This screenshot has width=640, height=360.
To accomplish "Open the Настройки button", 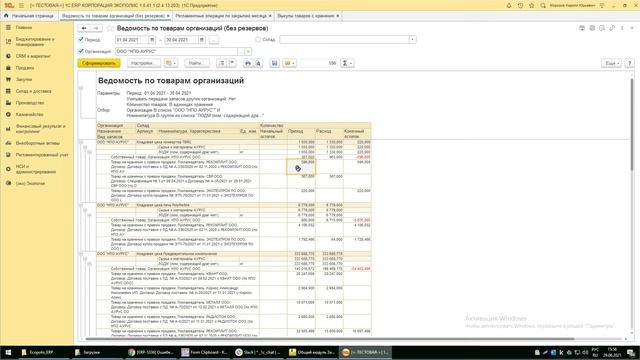I will pos(143,63).
